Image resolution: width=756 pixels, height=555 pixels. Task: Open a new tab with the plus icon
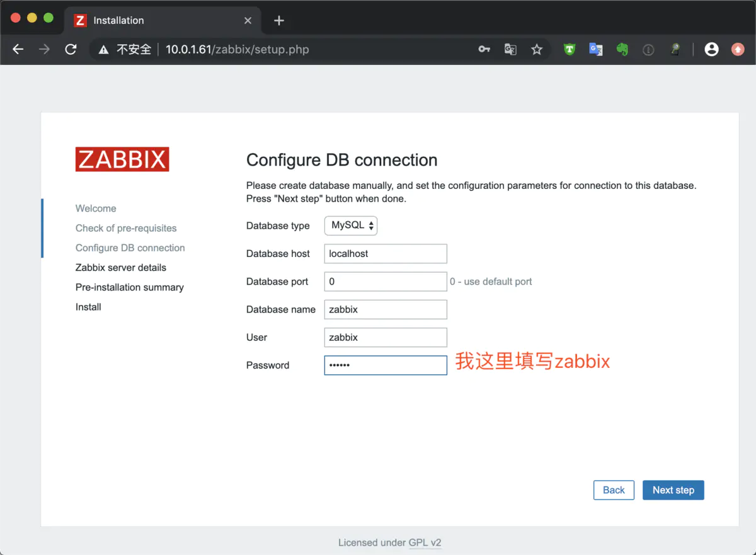click(279, 20)
